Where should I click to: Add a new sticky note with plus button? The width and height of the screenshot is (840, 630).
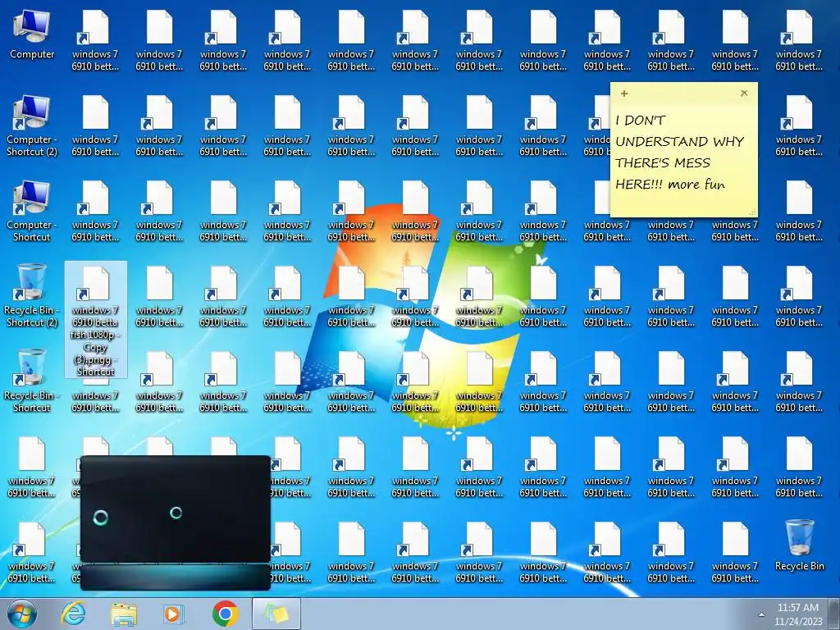tap(624, 94)
